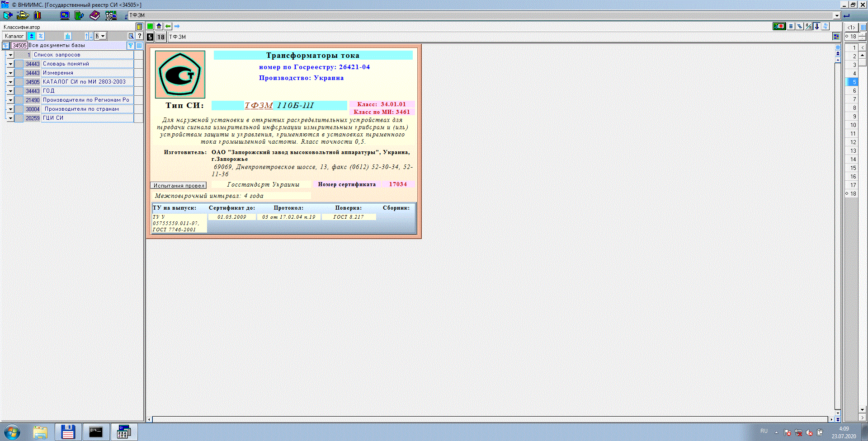Select record number 10 in right list
Image resolution: width=868 pixels, height=441 pixels.
(853, 125)
